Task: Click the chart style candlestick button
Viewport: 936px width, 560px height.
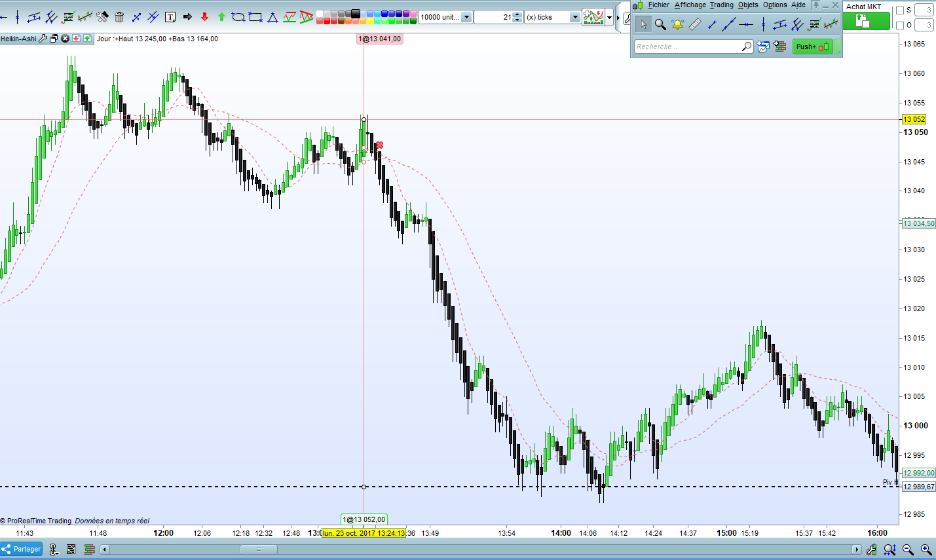Action: (593, 17)
